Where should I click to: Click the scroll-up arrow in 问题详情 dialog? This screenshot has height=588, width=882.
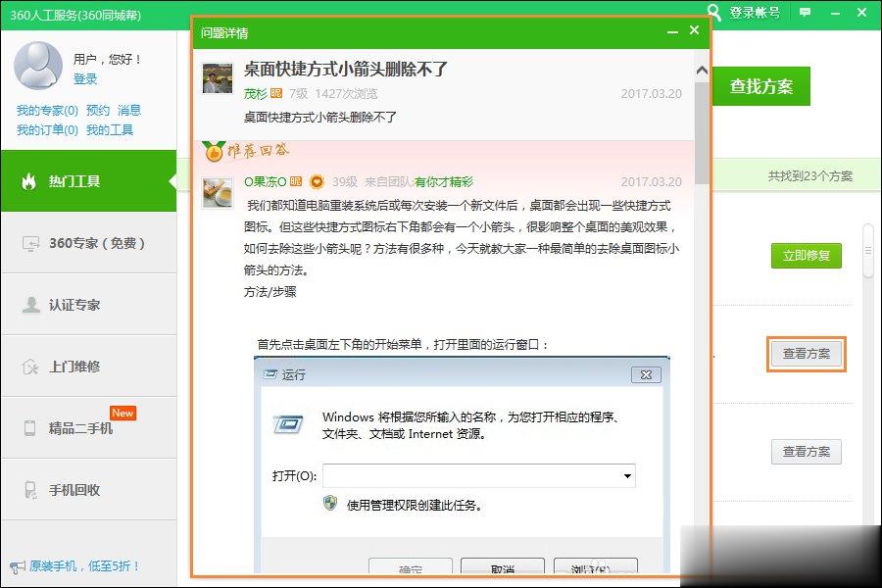[x=702, y=71]
